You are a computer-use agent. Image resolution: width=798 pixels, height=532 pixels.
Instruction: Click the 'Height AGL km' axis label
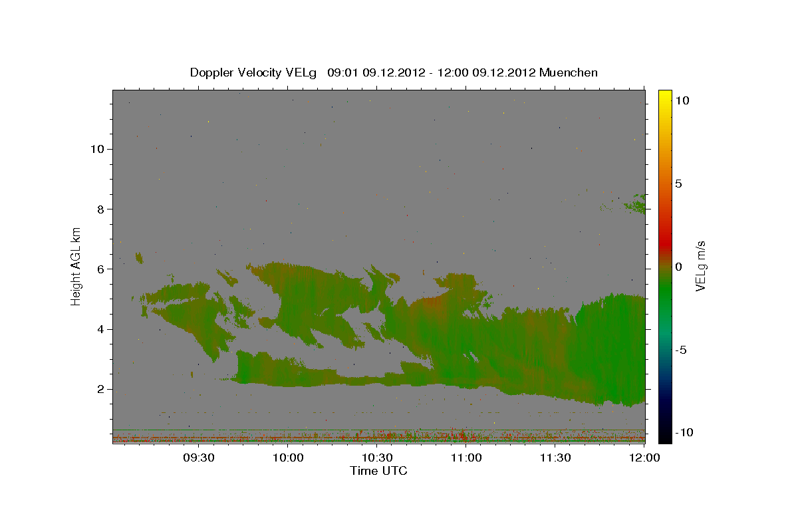(x=76, y=265)
